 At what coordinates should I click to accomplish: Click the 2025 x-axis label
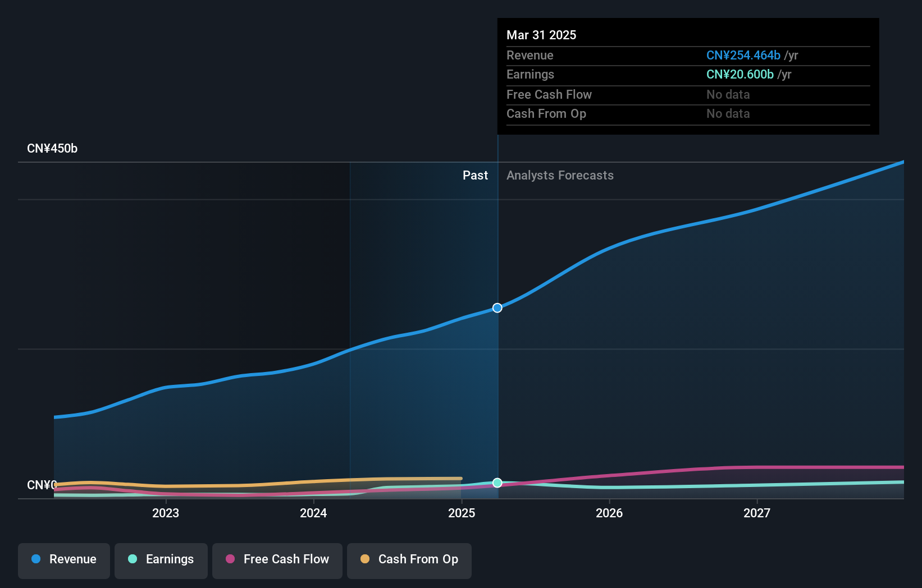(462, 513)
